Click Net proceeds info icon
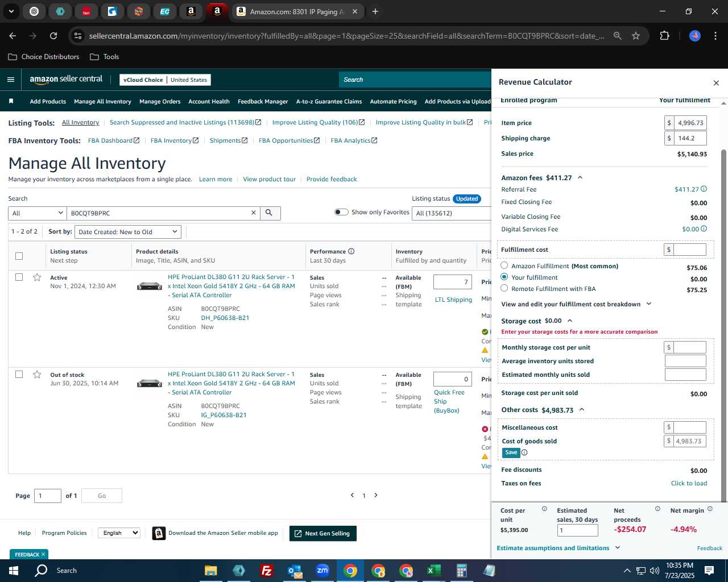728x582 pixels. coord(657,509)
